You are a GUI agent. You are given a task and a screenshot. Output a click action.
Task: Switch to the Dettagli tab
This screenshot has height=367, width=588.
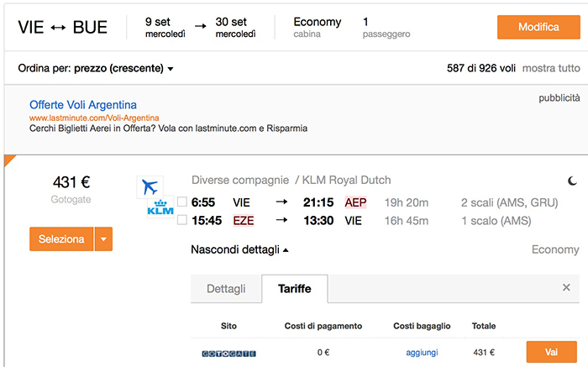226,289
